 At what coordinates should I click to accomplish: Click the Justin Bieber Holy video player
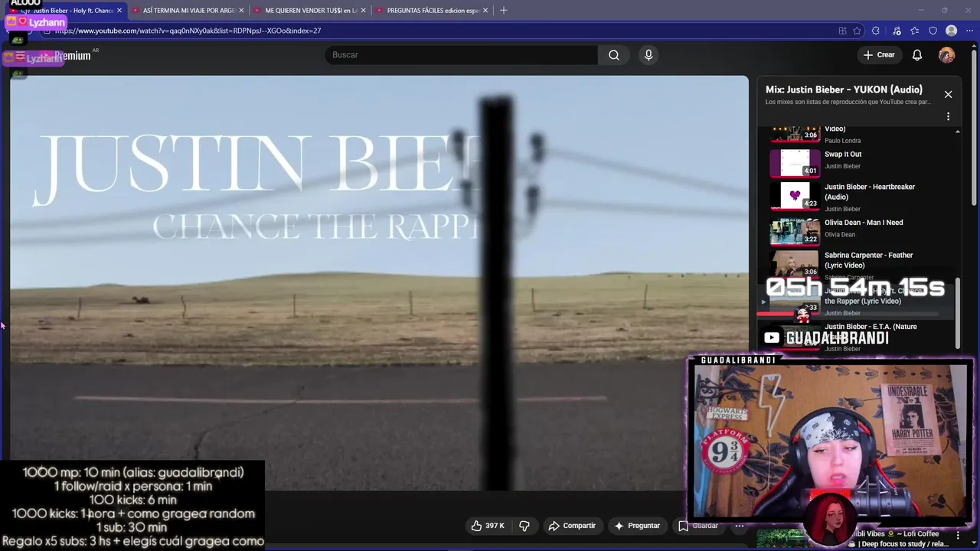click(379, 283)
